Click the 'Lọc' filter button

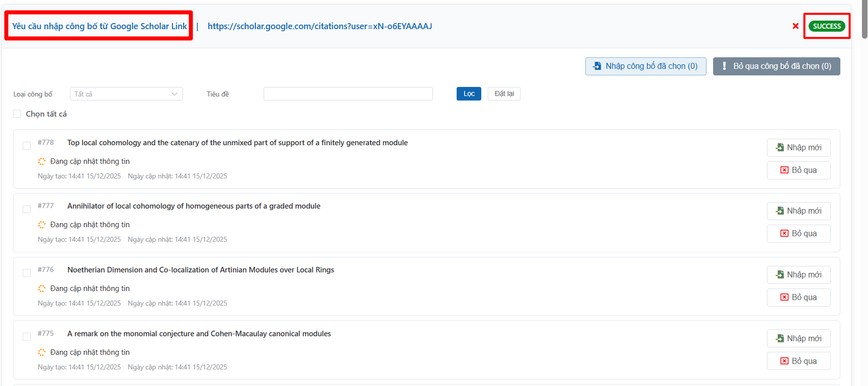tap(469, 94)
